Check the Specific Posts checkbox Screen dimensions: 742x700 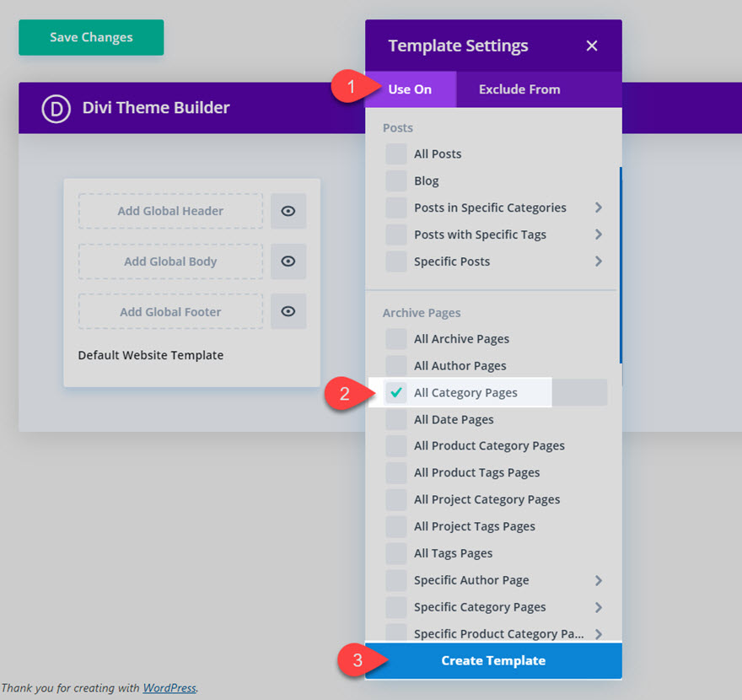pyautogui.click(x=395, y=261)
